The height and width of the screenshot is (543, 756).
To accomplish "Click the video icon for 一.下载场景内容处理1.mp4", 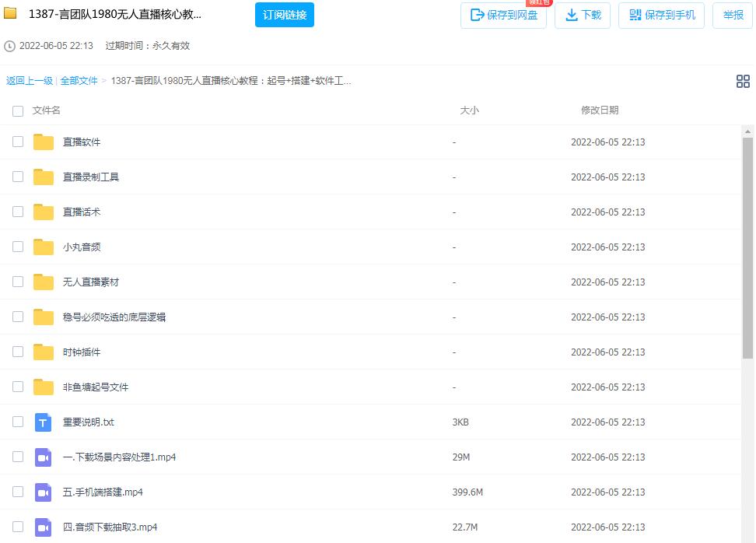I will pyautogui.click(x=44, y=457).
